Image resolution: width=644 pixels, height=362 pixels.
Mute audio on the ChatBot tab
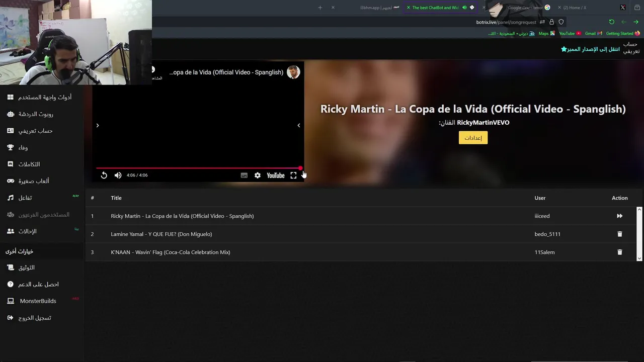(464, 8)
